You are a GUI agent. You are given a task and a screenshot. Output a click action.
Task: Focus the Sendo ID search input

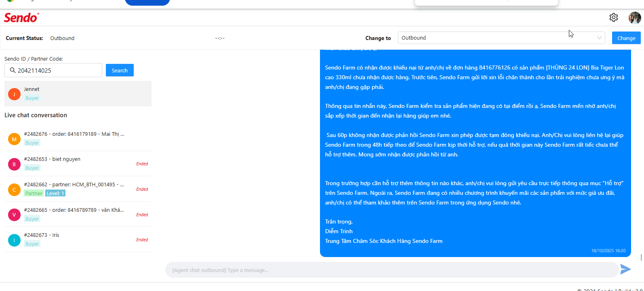(x=53, y=70)
